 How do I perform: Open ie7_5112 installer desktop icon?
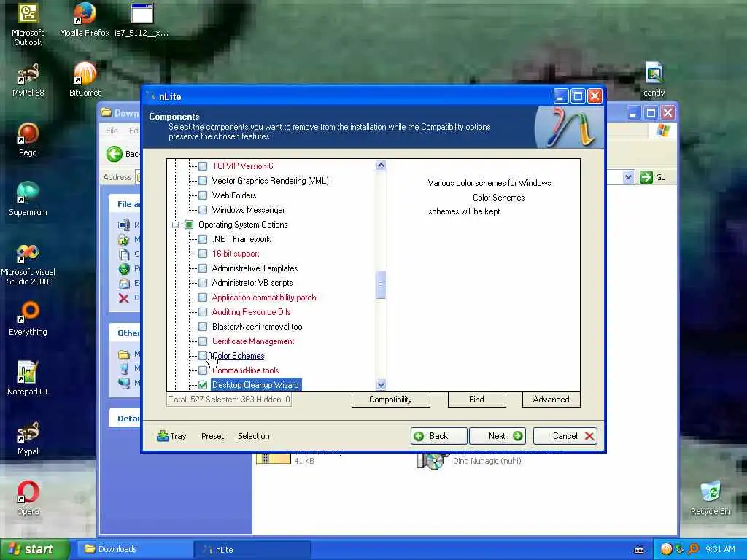pyautogui.click(x=142, y=20)
